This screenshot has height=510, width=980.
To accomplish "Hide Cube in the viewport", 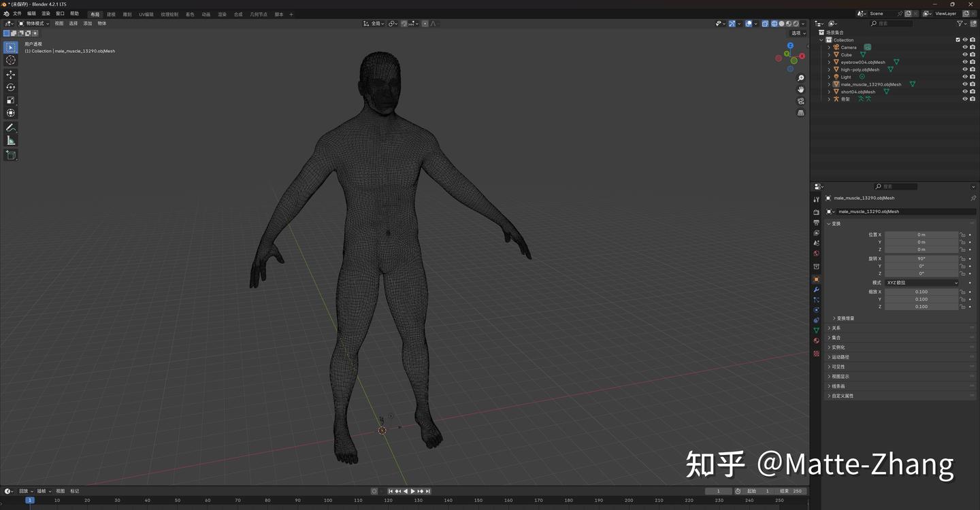I will point(964,54).
